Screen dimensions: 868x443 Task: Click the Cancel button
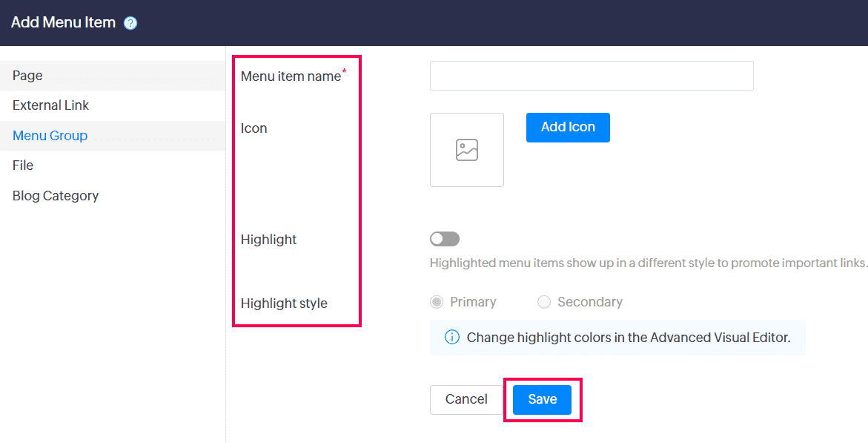point(466,400)
